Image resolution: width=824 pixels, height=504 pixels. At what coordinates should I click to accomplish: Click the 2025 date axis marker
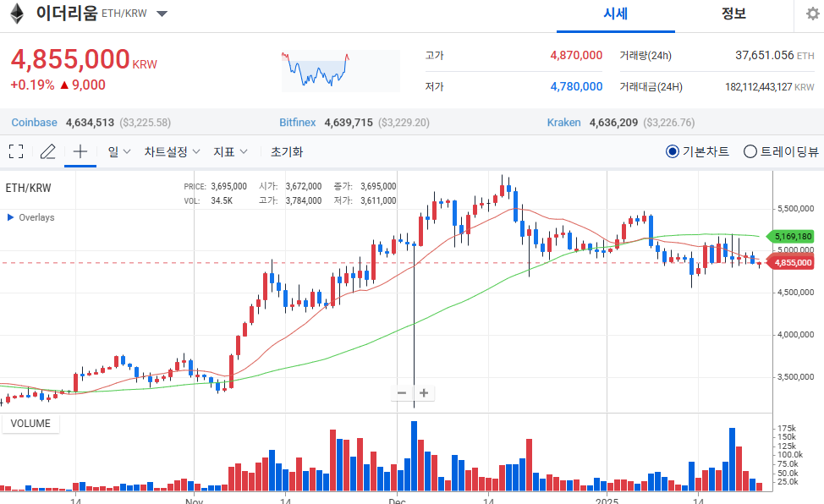click(607, 501)
